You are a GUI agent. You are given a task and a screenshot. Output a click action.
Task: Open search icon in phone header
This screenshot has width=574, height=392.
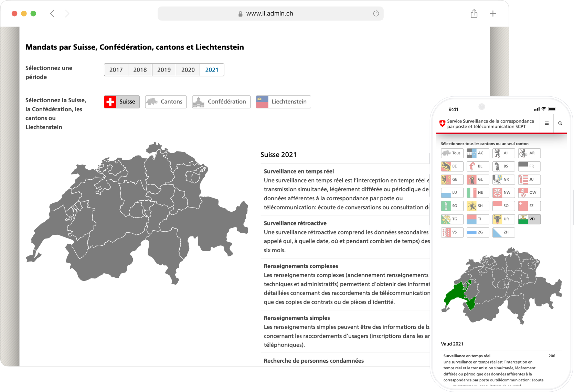(560, 123)
